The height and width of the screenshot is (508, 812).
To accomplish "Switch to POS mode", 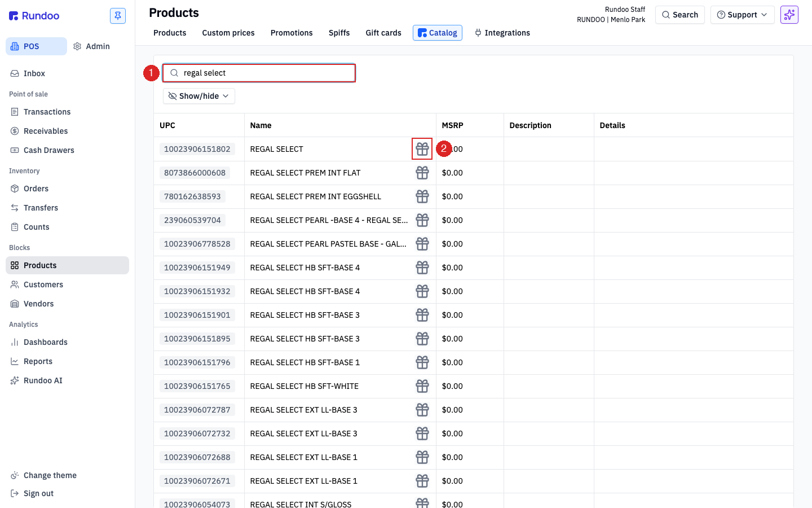I will 36,46.
